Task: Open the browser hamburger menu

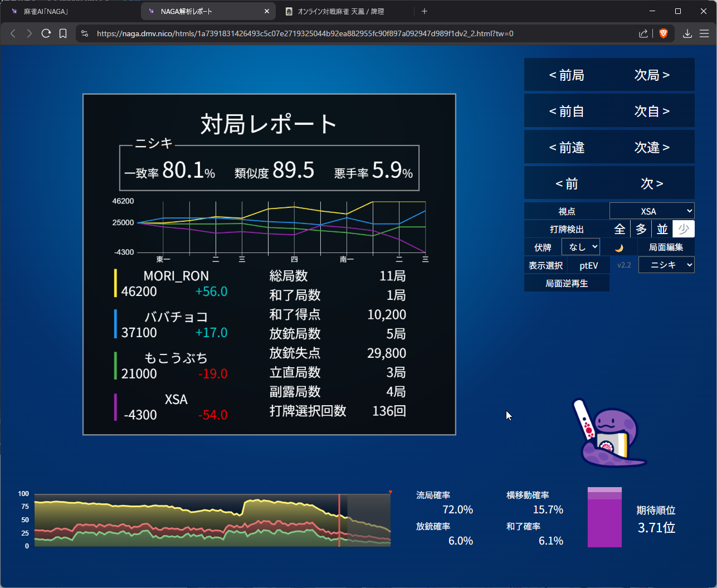Action: click(x=704, y=33)
